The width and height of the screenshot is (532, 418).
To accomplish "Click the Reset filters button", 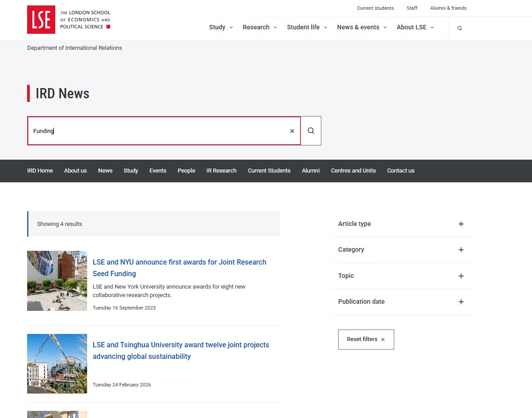I will click(366, 339).
